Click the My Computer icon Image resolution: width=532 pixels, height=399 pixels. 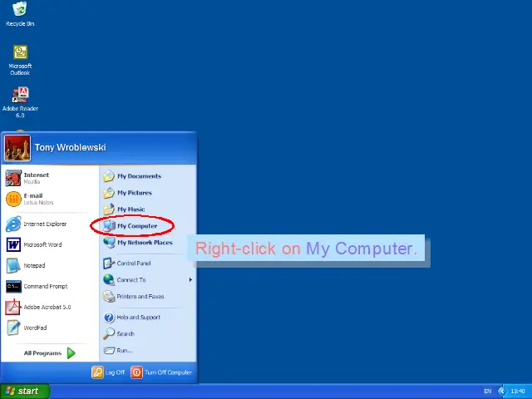point(109,225)
